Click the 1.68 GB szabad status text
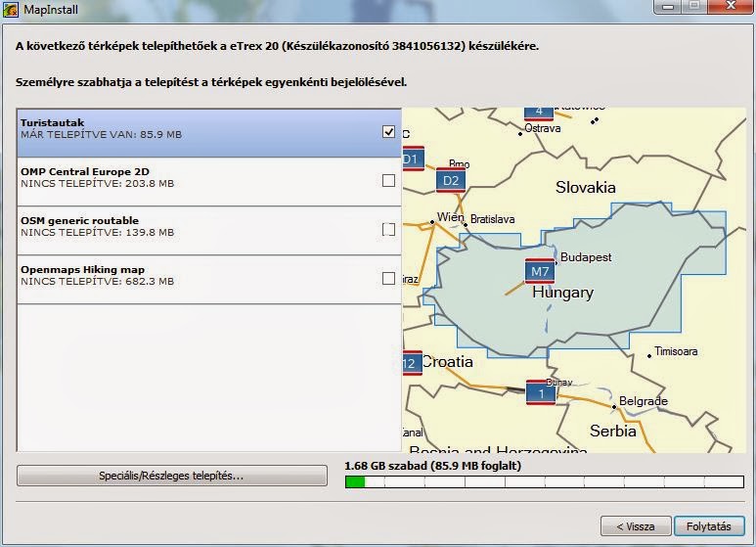 (x=432, y=466)
